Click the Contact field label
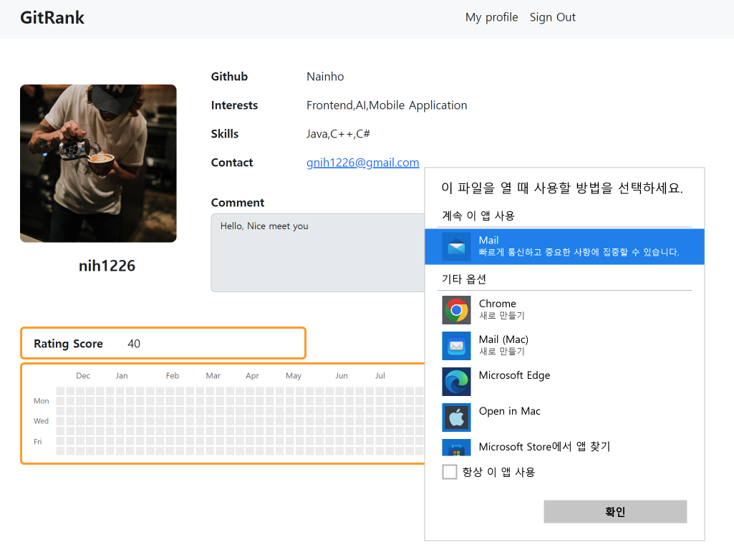This screenshot has height=560, width=734. 232,163
